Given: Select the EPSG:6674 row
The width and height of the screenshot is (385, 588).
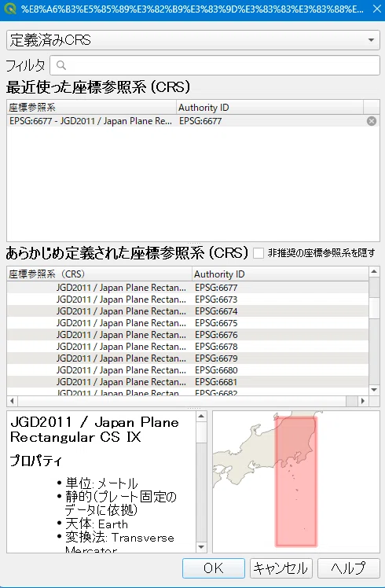Looking at the screenshot, I should (188, 311).
